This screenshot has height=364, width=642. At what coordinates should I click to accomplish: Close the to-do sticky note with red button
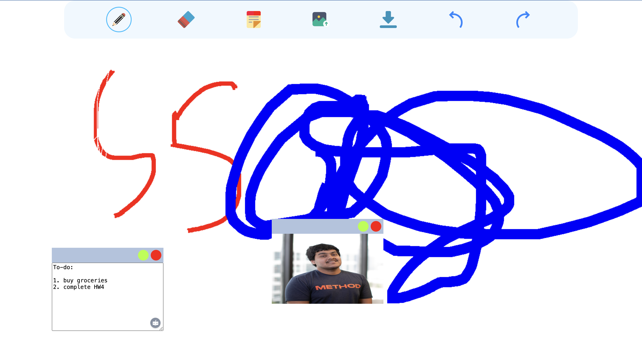[x=156, y=255]
